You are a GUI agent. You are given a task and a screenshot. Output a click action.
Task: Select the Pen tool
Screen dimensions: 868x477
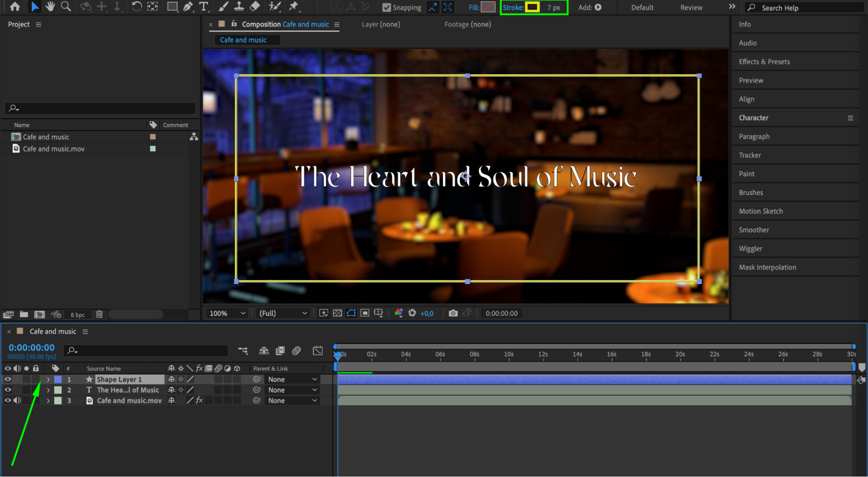(x=188, y=7)
